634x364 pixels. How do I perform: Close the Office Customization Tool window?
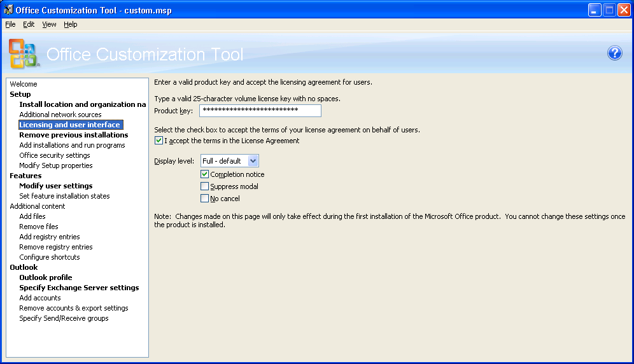[624, 10]
